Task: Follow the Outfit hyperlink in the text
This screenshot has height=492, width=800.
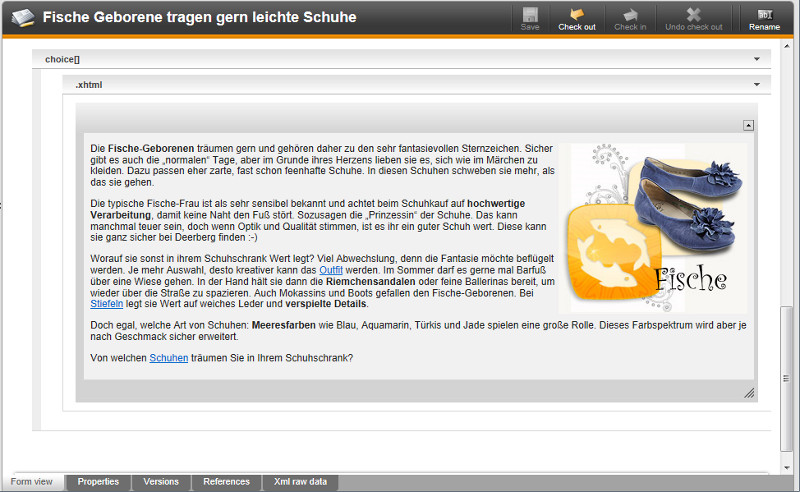Action: tap(331, 271)
